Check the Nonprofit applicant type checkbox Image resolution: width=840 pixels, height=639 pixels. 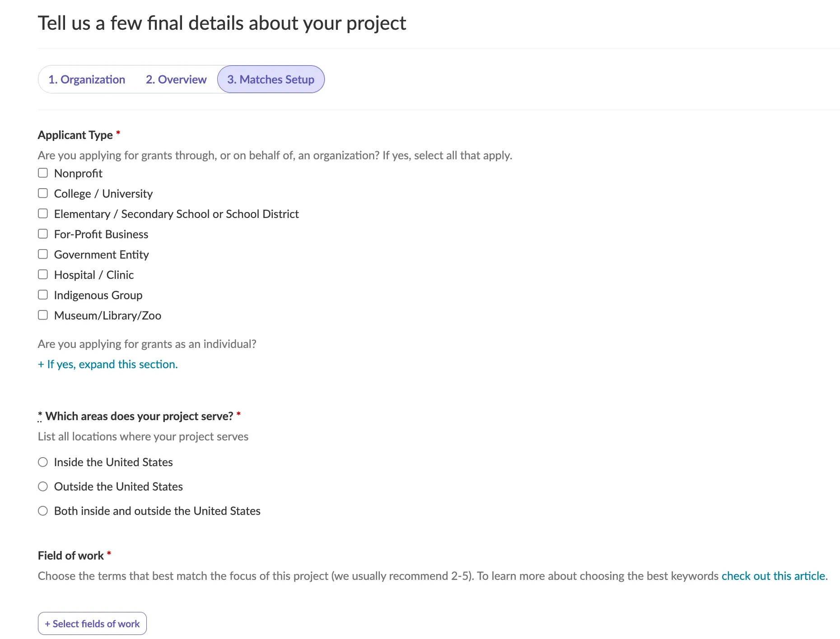pyautogui.click(x=43, y=173)
